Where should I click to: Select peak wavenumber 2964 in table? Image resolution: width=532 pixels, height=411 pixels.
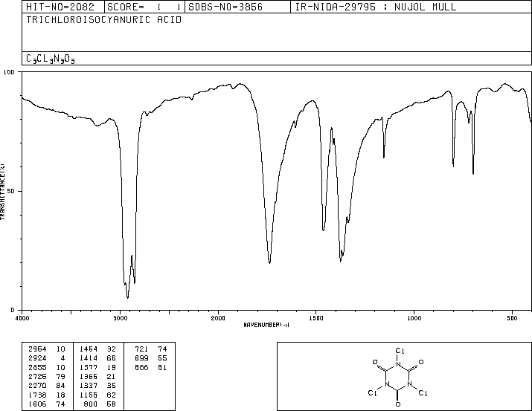pos(37,349)
